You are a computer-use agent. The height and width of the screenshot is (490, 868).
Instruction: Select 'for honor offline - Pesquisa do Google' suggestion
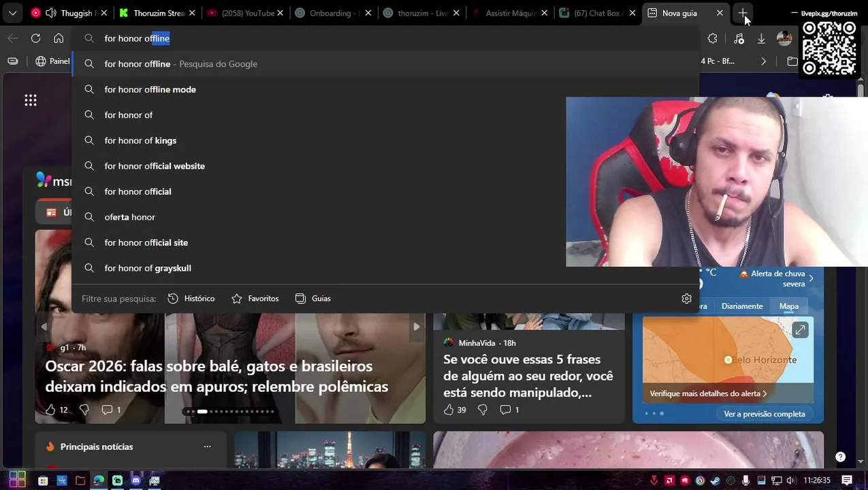coord(385,64)
